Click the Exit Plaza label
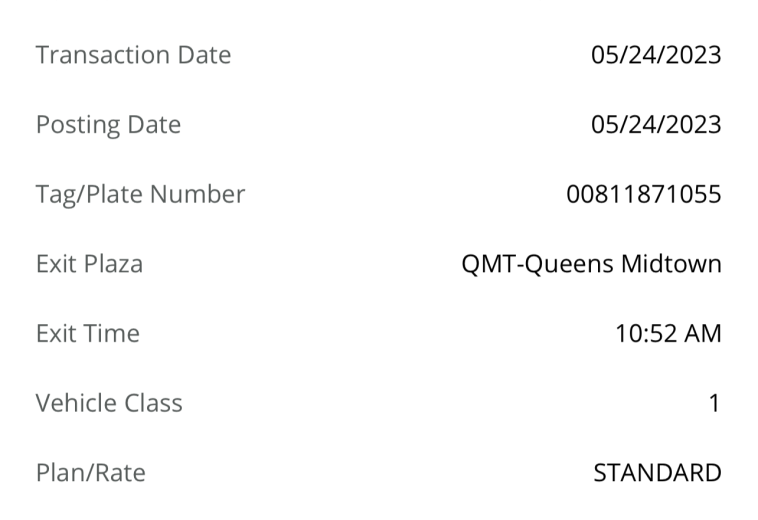This screenshot has height=520, width=758. coord(89,264)
